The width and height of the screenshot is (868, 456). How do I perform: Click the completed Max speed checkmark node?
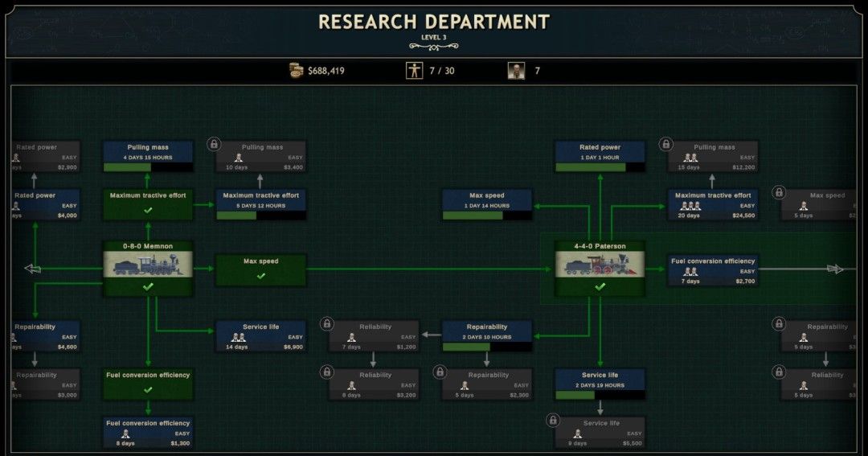[260, 269]
